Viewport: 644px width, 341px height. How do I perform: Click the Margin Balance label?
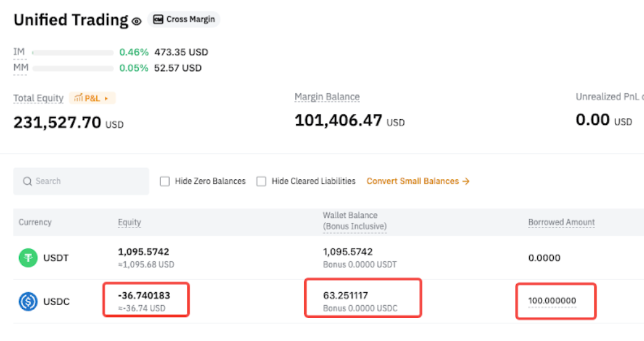[327, 97]
